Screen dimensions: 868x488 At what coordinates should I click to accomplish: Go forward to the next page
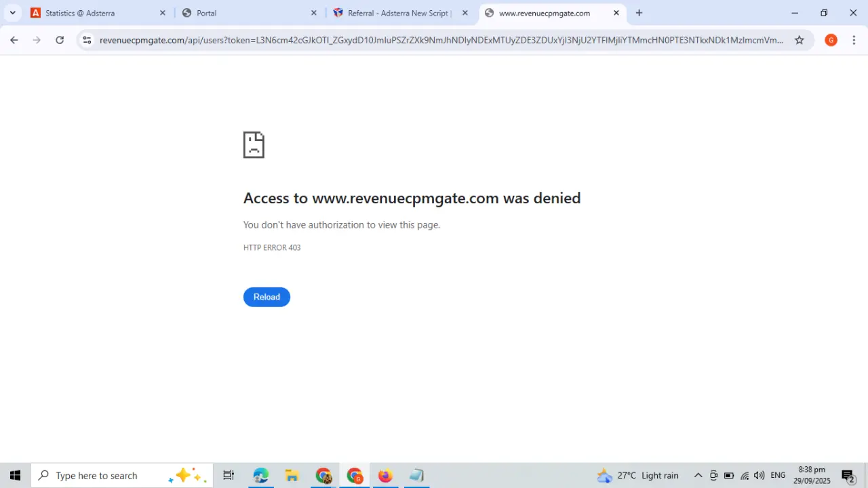(x=37, y=40)
